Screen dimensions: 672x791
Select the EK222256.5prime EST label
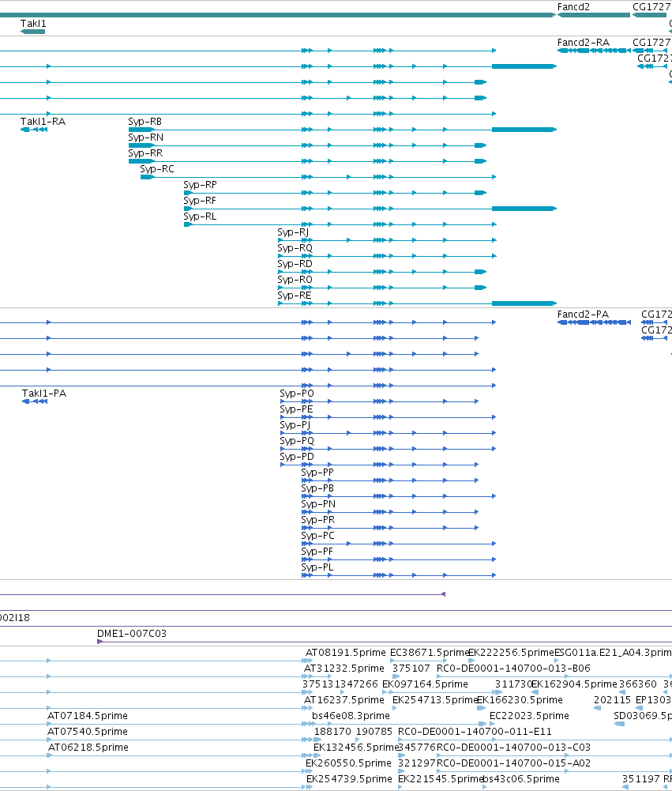(511, 653)
